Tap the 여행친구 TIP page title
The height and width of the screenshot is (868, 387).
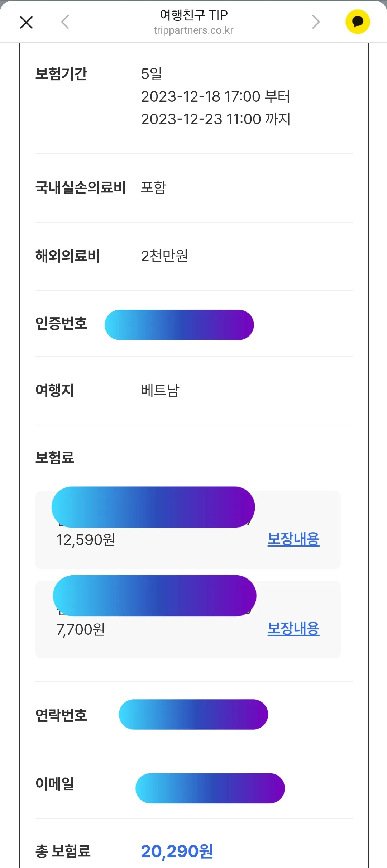tap(193, 15)
